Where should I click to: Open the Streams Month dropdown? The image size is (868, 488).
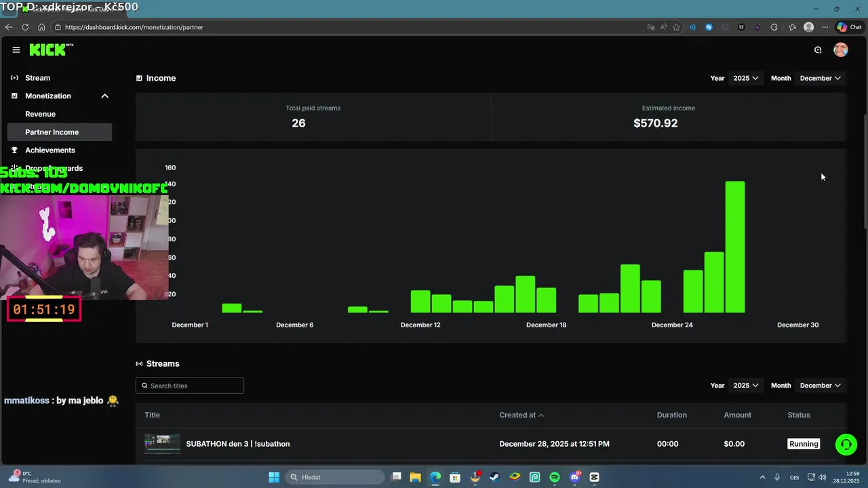tap(820, 385)
